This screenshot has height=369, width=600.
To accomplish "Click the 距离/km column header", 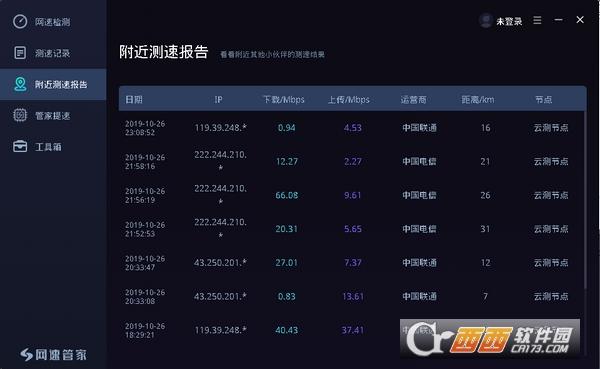I will pyautogui.click(x=478, y=100).
